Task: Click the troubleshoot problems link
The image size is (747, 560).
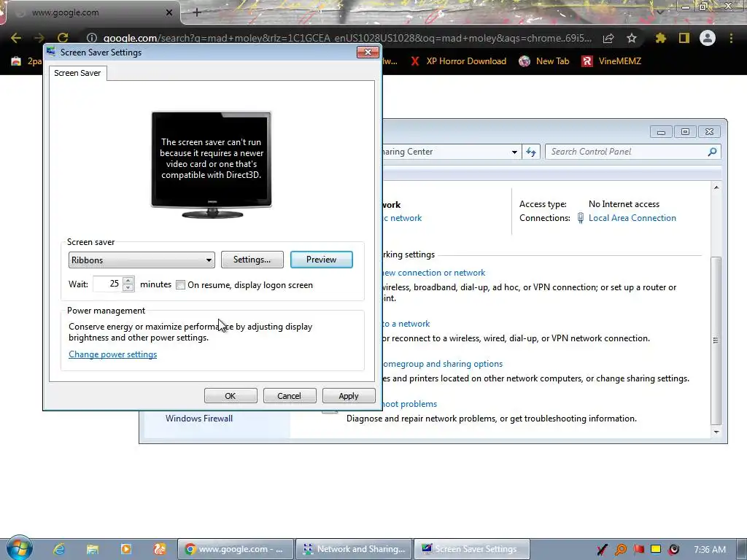Action: [410, 404]
